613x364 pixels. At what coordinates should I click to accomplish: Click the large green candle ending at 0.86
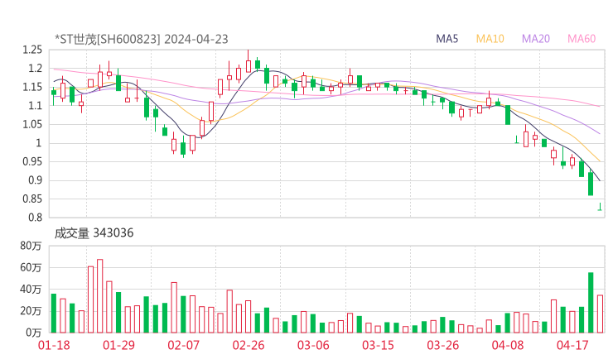tap(591, 184)
